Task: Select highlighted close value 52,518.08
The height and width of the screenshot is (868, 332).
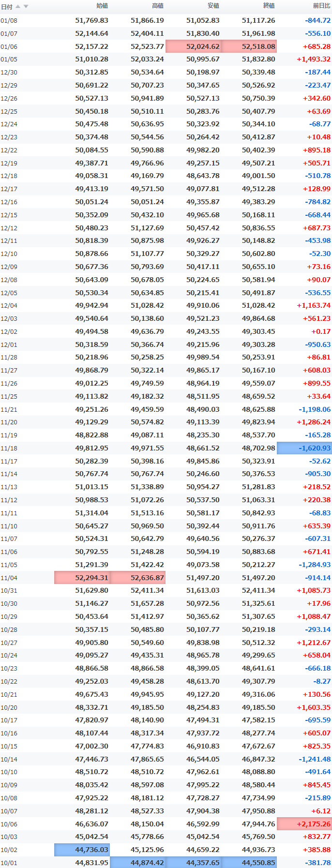Action: pyautogui.click(x=249, y=46)
